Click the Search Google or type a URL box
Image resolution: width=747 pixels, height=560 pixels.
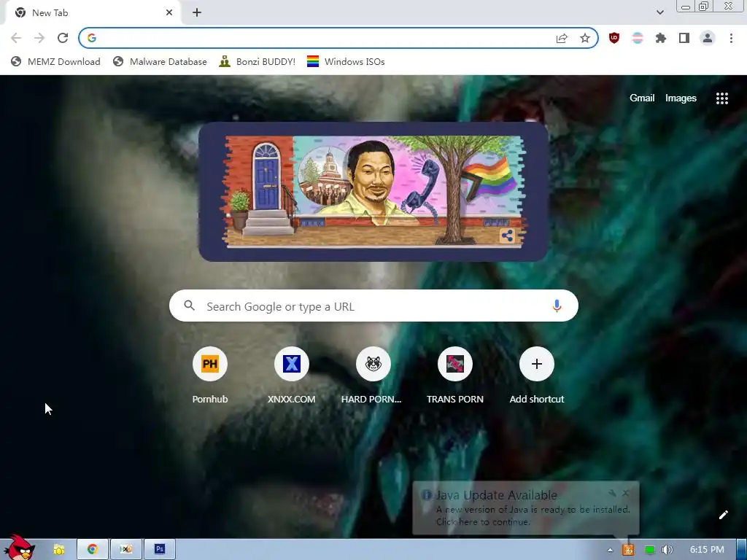tap(373, 306)
